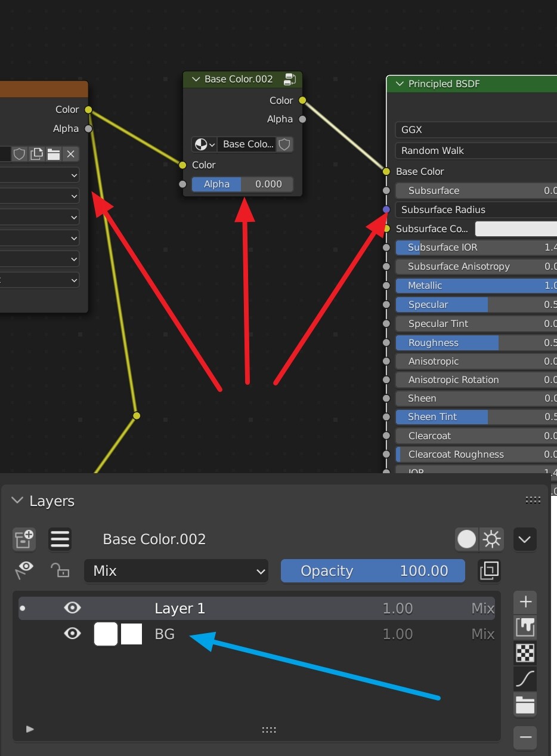Click the sun lighting icon in Layers header
Screen dimensions: 557x756
[x=491, y=539]
